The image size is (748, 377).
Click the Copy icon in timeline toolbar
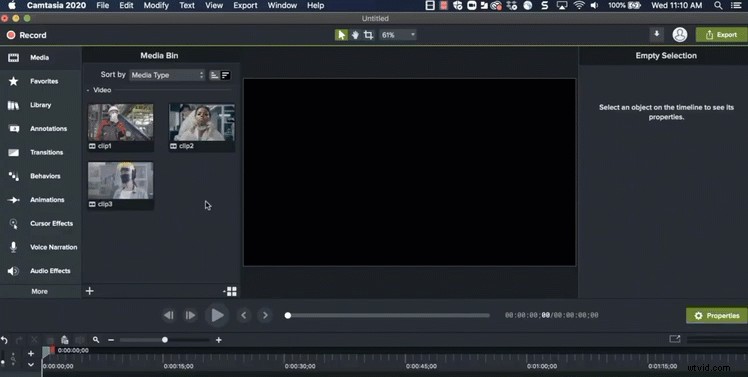pyautogui.click(x=50, y=340)
